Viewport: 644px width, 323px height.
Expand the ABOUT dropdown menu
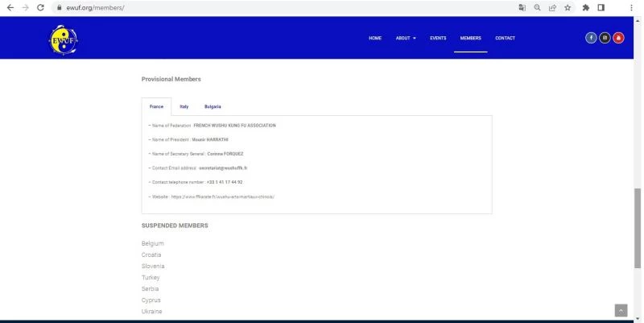tap(406, 38)
